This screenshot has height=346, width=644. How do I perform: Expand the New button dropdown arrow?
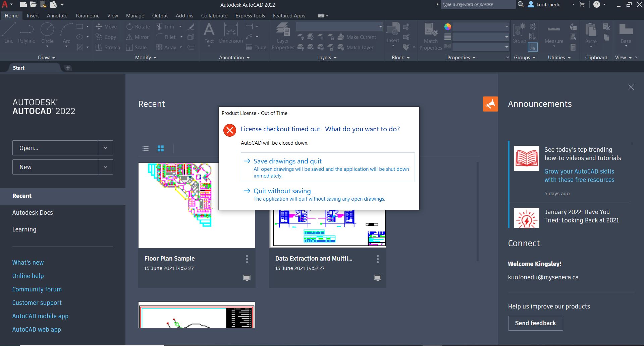pos(105,167)
